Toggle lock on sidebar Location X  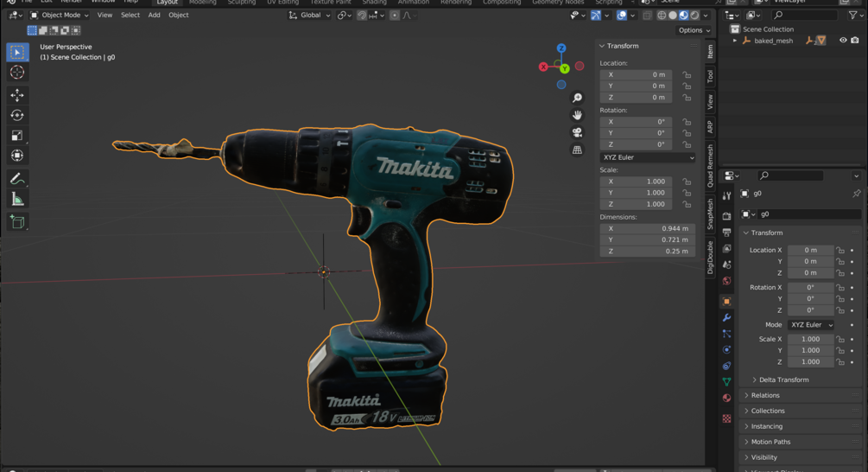point(687,75)
